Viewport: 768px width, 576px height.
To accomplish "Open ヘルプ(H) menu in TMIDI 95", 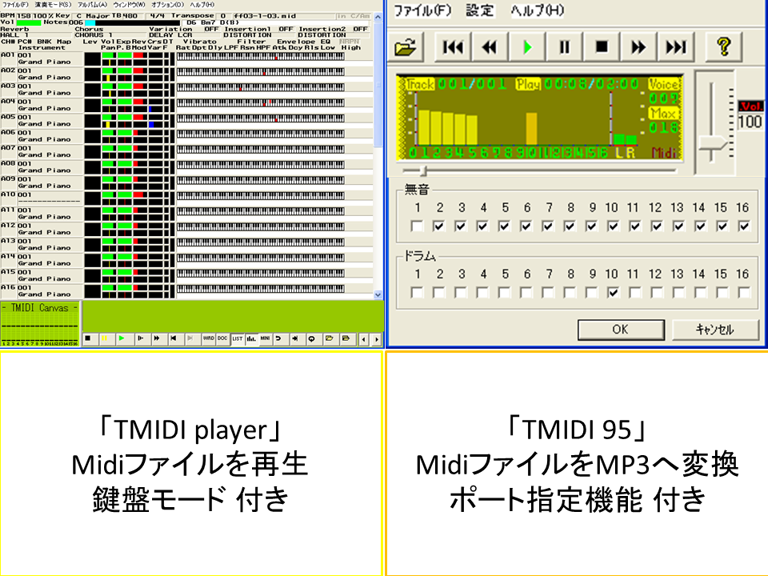I will [537, 10].
